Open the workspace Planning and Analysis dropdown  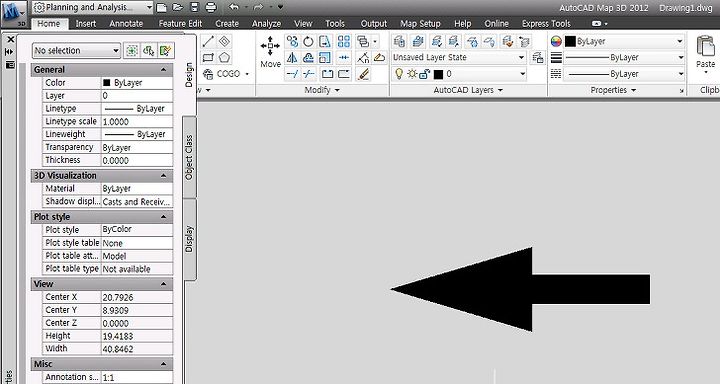(149, 7)
